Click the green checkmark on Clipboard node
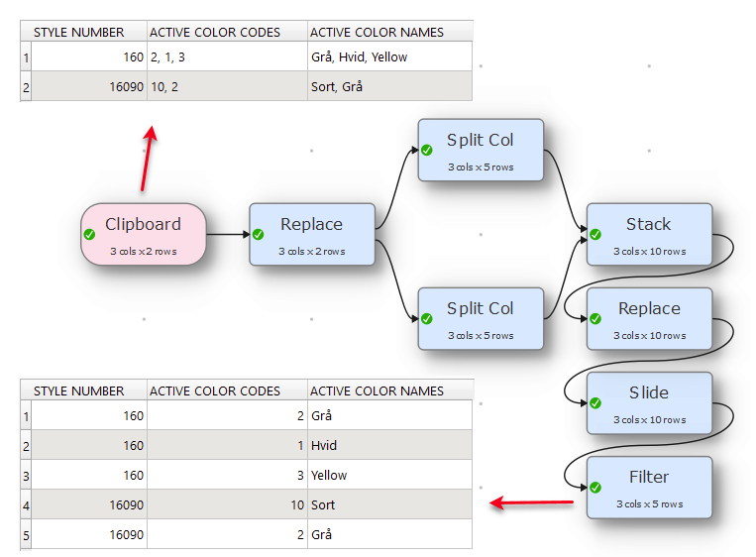 point(89,234)
